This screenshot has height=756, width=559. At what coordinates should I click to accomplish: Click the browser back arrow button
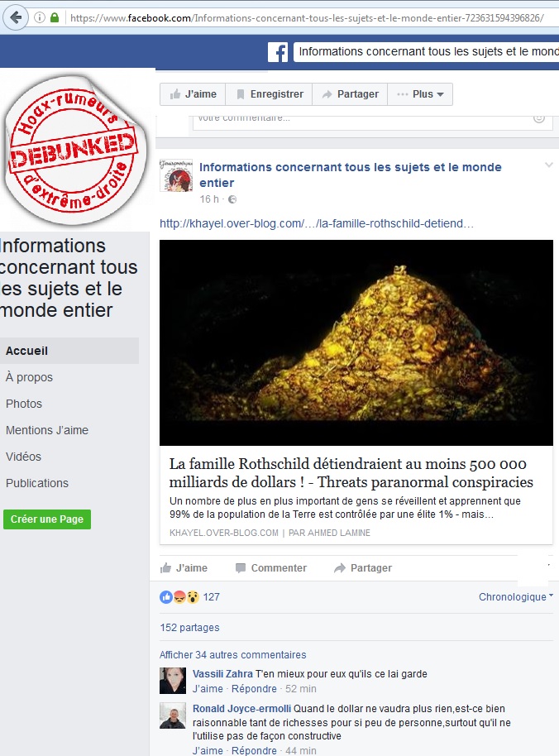16,18
